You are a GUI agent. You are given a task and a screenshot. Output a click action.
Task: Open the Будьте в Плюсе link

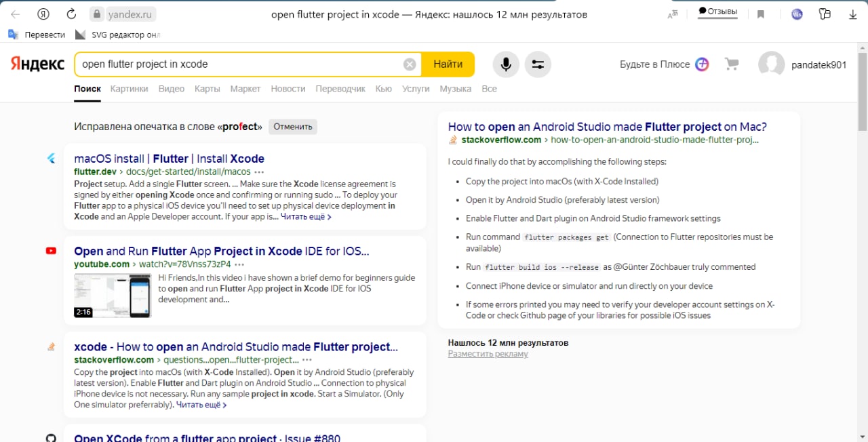pos(654,64)
